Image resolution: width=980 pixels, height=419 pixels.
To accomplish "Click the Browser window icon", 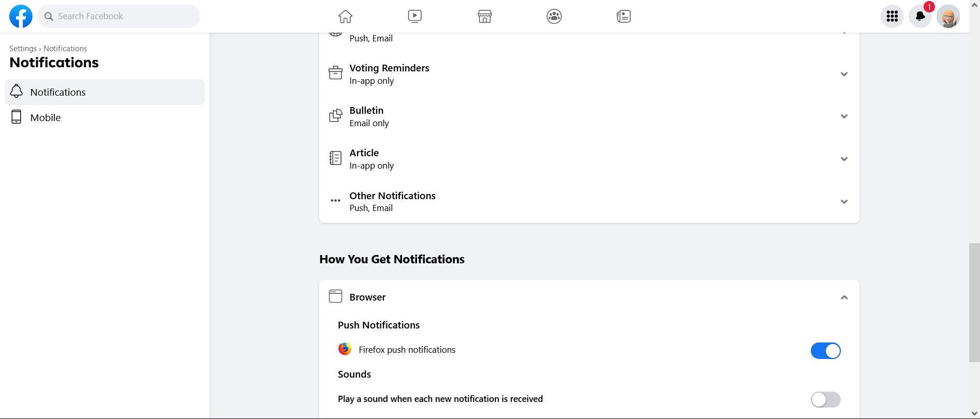I will pyautogui.click(x=335, y=296).
